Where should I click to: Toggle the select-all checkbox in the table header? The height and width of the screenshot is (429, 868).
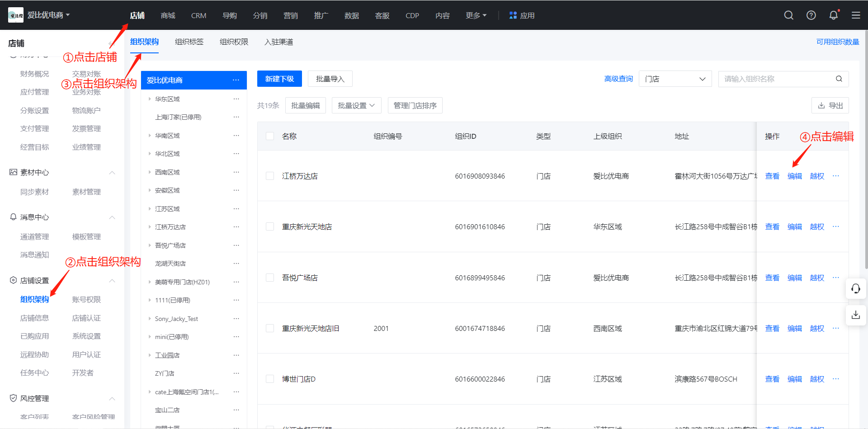[x=270, y=136]
